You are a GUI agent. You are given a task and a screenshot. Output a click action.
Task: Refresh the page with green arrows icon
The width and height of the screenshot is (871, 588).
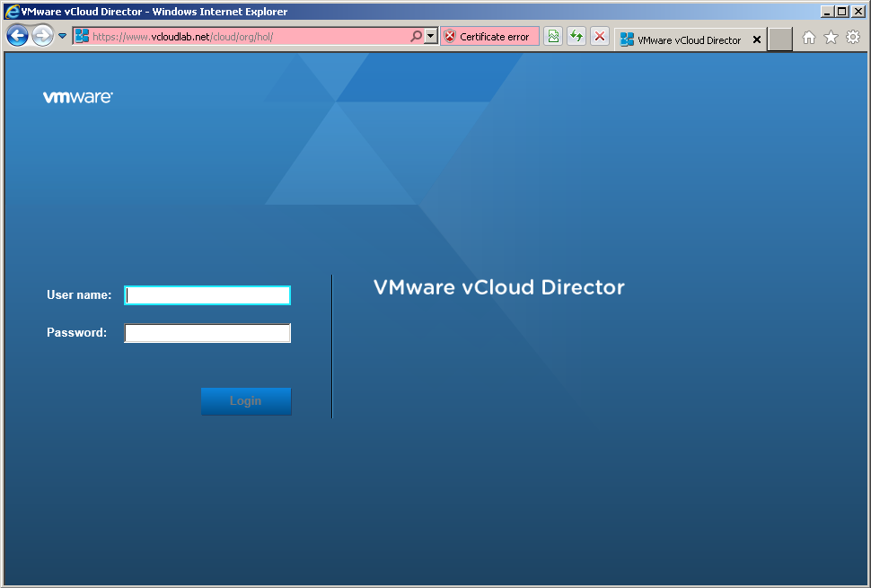coord(576,37)
